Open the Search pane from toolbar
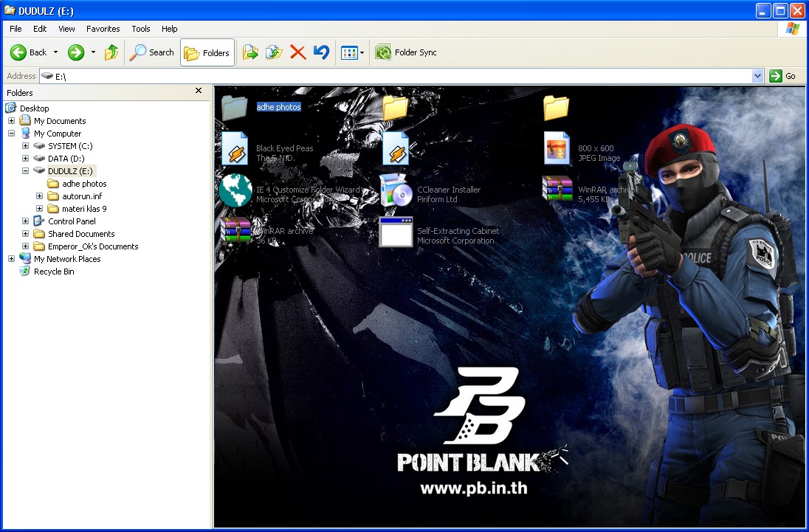The image size is (809, 532). click(x=152, y=52)
